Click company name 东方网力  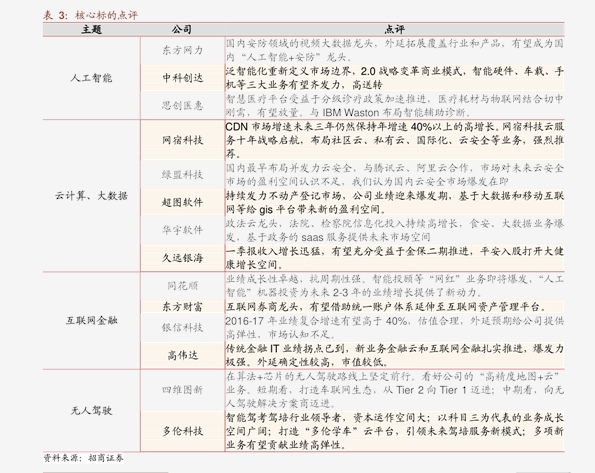click(x=183, y=50)
